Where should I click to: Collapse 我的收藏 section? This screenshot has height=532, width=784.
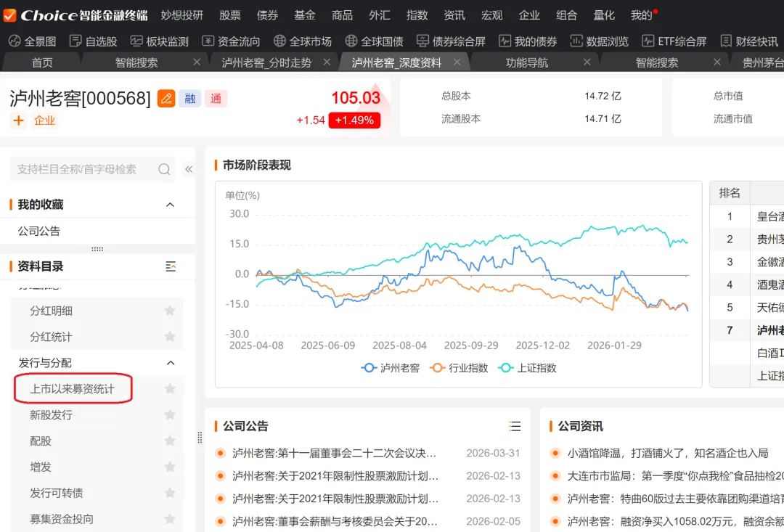tap(171, 205)
